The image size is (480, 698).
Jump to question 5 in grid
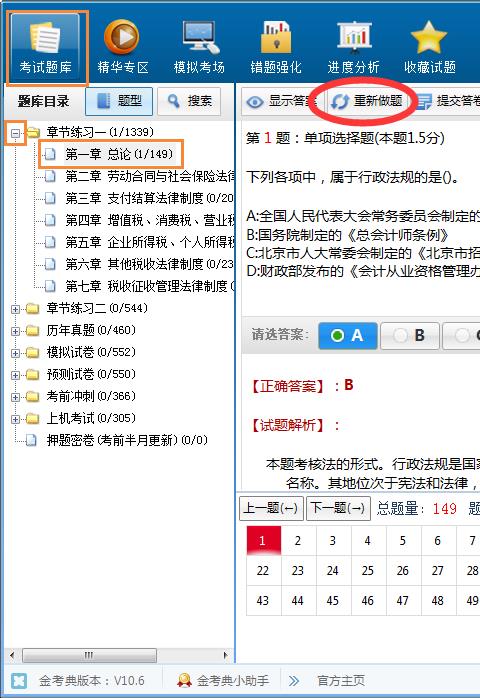(x=403, y=540)
